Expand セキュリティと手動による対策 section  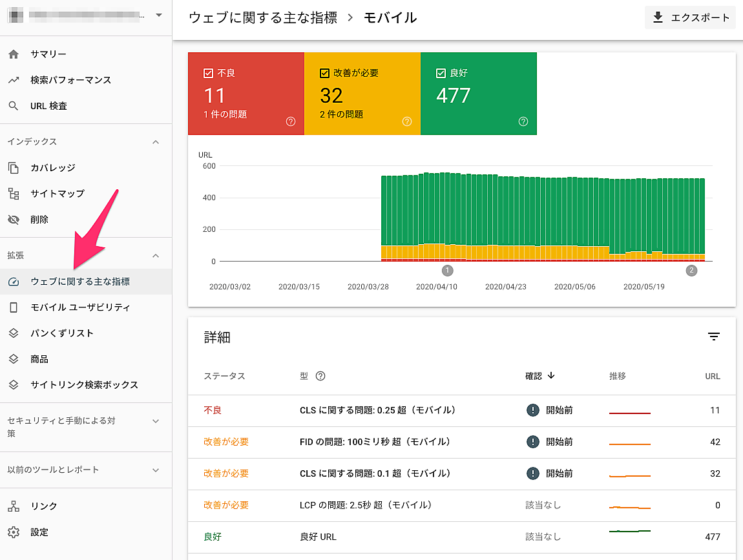155,421
